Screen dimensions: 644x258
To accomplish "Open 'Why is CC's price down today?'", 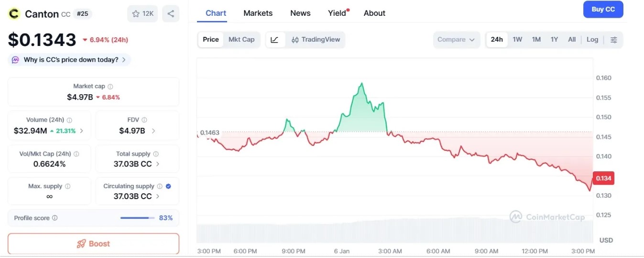I will coord(70,60).
